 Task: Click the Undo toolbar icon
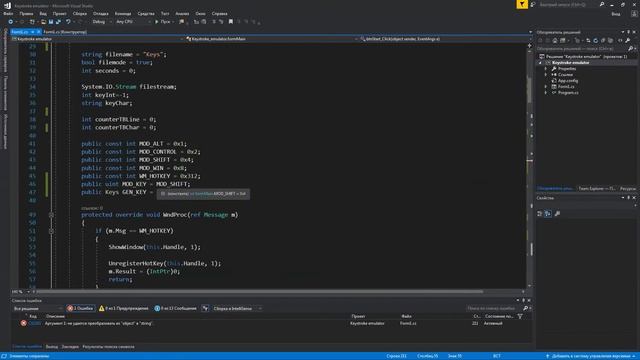(68, 22)
